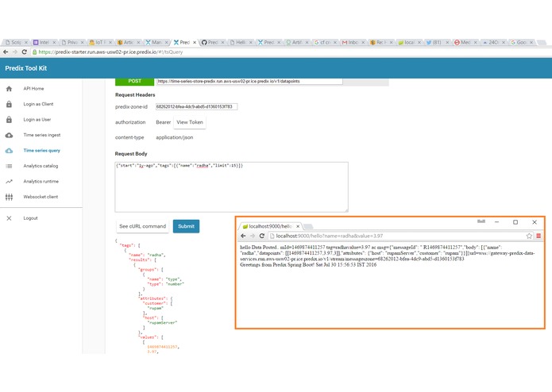
Task: Reload the main browser page
Action: 25,52
